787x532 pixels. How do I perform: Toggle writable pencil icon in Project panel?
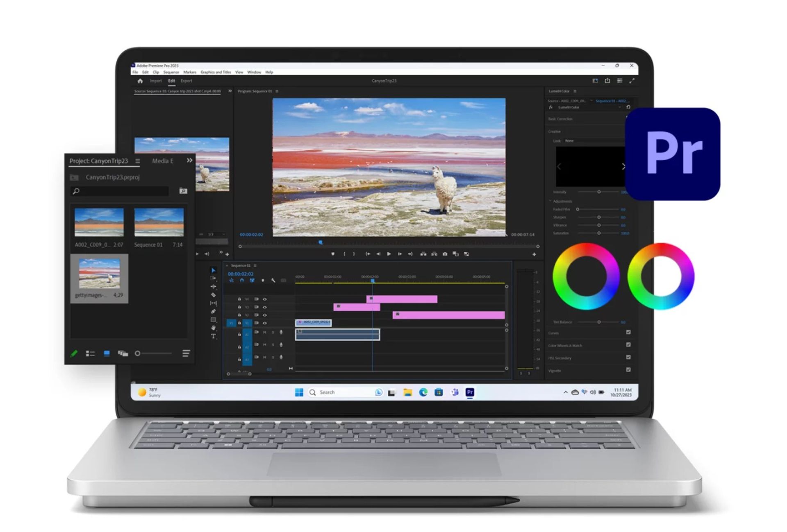[74, 353]
